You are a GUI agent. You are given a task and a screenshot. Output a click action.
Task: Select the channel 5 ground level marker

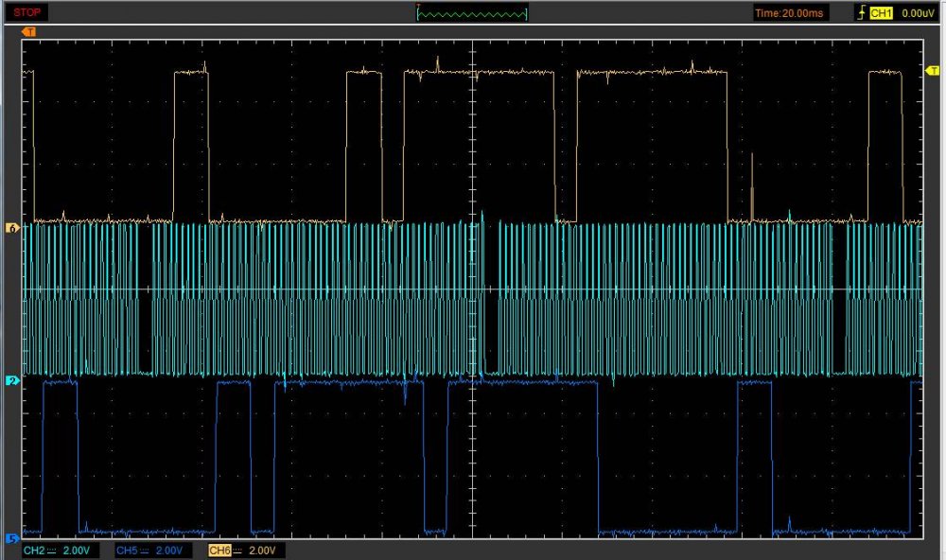13,538
